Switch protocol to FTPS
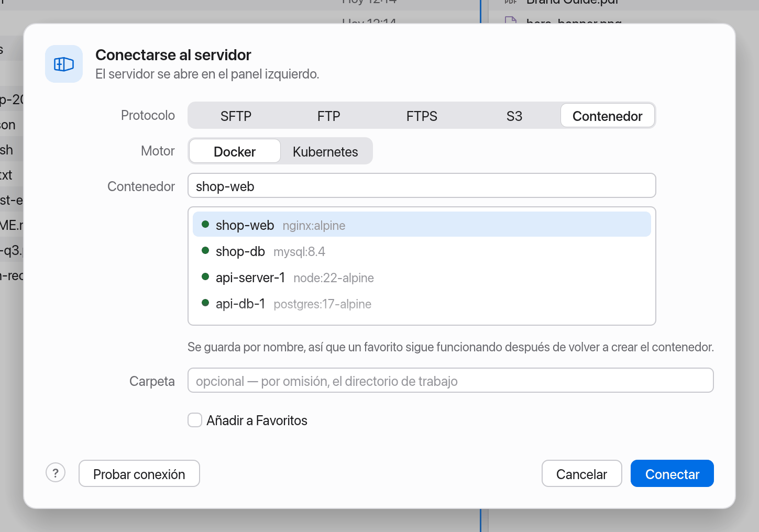Image resolution: width=759 pixels, height=532 pixels. coord(422,116)
